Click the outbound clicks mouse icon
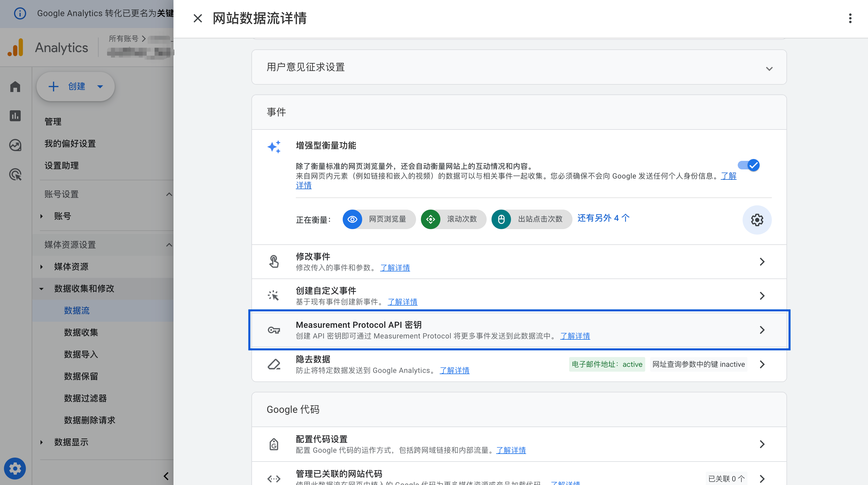Screen dimensions: 868x485 tap(501, 219)
